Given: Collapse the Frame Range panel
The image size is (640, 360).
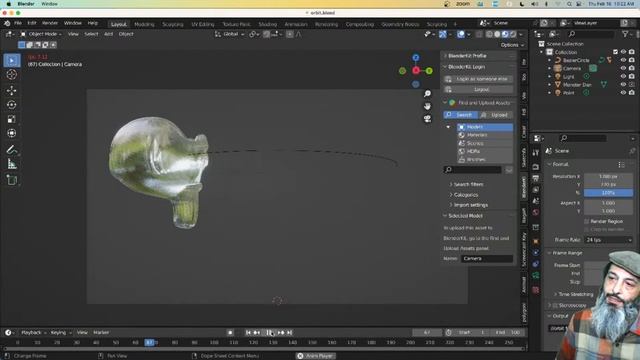Looking at the screenshot, I should coord(567,253).
